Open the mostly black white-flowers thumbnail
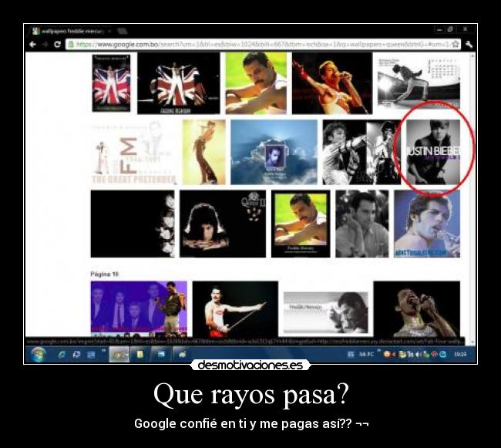 coord(133,224)
